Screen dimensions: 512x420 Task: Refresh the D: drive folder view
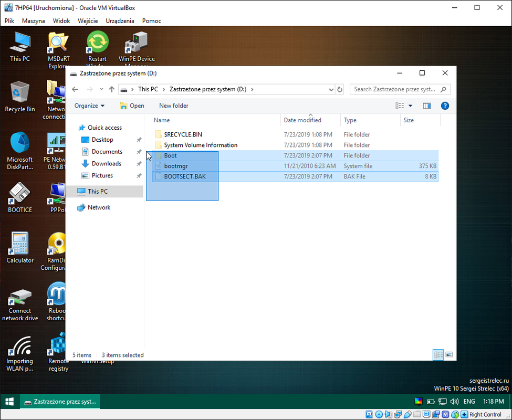coord(340,89)
